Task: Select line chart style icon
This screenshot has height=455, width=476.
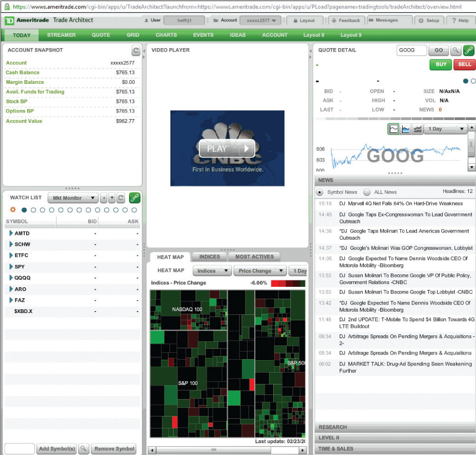Action: [x=394, y=129]
